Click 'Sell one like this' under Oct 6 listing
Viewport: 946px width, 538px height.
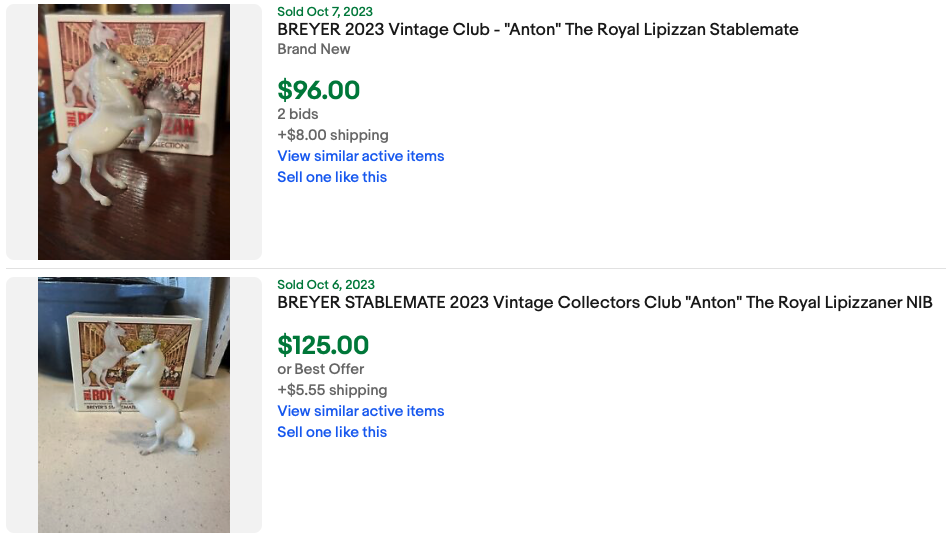pos(331,432)
